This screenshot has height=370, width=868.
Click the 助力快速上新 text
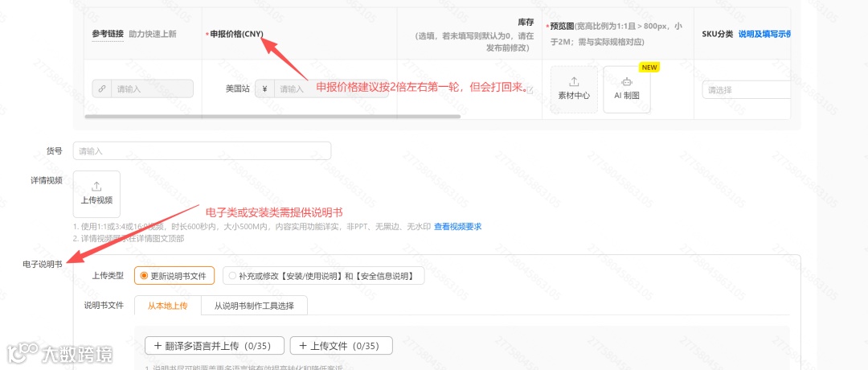point(152,34)
